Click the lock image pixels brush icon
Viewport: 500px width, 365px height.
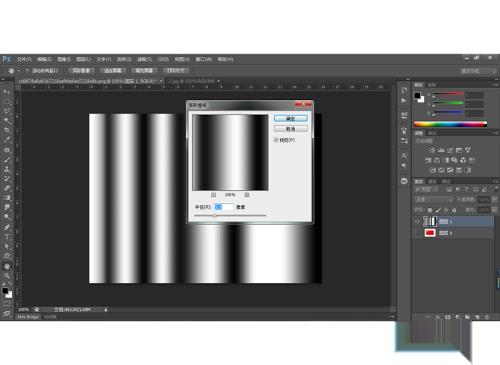tap(438, 210)
